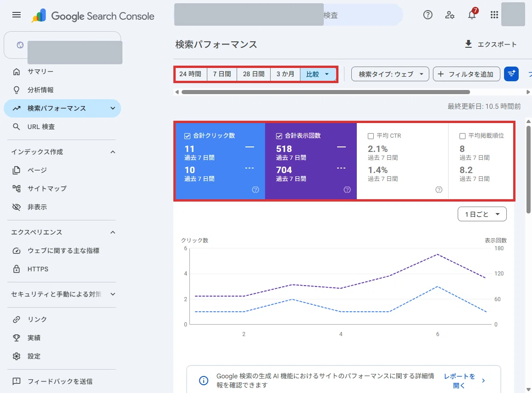
Task: Expand the 検索パフォーマンス chevron
Action: [113, 108]
